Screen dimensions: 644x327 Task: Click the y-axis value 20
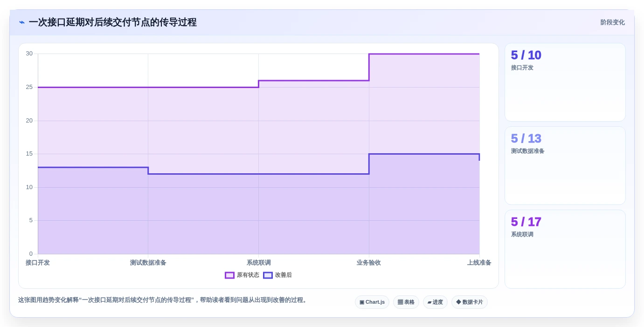(29, 121)
